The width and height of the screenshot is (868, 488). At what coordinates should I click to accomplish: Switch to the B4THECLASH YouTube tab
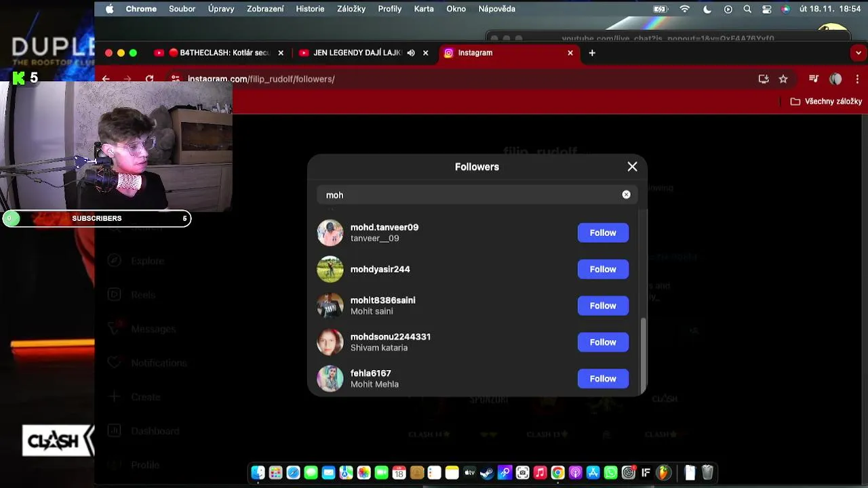[218, 53]
